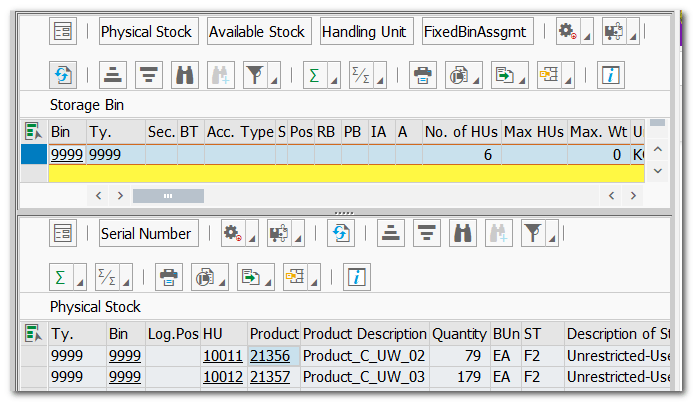Switch to the Handling Unit view
Image resolution: width=693 pixels, height=402 pixels.
coord(366,32)
